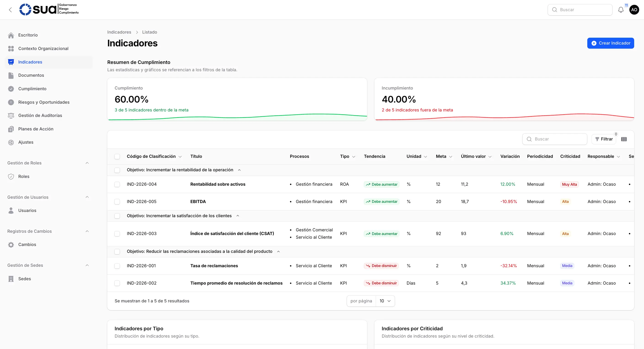Image resolution: width=644 pixels, height=349 pixels.
Task: Check the IND-2026-001 row checkbox
Action: [x=117, y=266]
